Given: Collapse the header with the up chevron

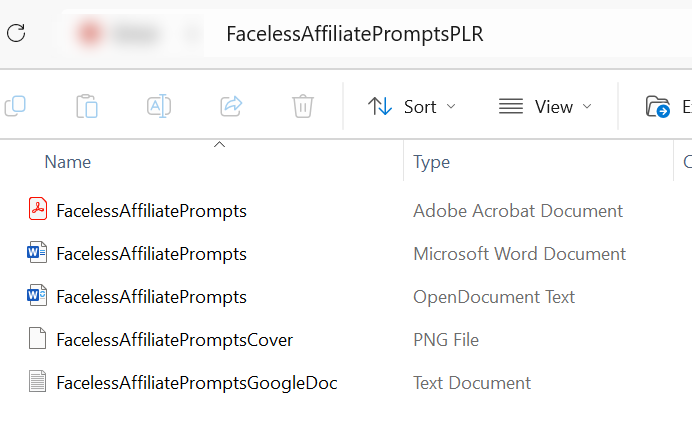Looking at the screenshot, I should click(220, 145).
